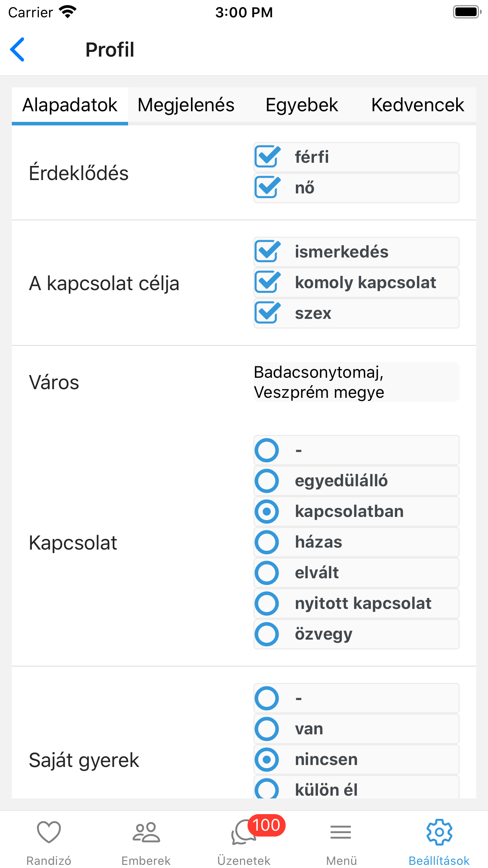Uncheck komoly kapcsolat option
The width and height of the screenshot is (488, 868).
pos(268,282)
